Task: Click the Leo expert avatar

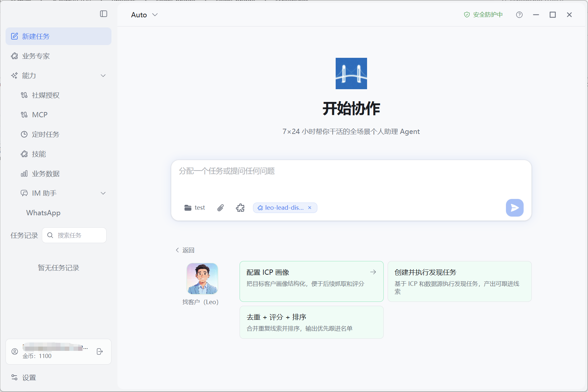Action: (x=202, y=279)
